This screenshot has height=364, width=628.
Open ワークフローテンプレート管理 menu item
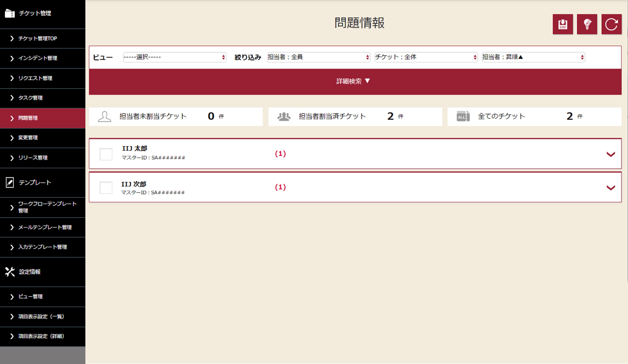[x=43, y=207]
